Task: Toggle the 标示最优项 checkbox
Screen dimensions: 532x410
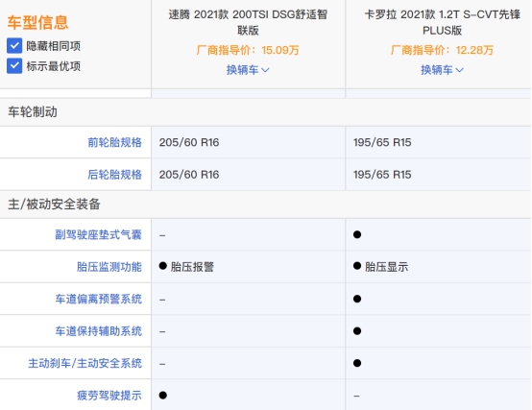Action: 14,66
